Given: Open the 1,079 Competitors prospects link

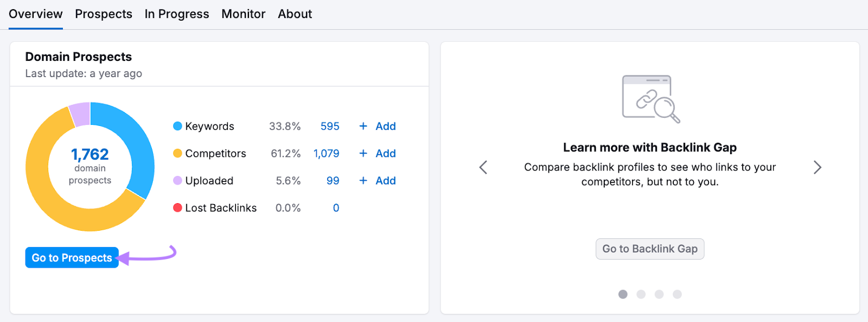Looking at the screenshot, I should click(327, 153).
